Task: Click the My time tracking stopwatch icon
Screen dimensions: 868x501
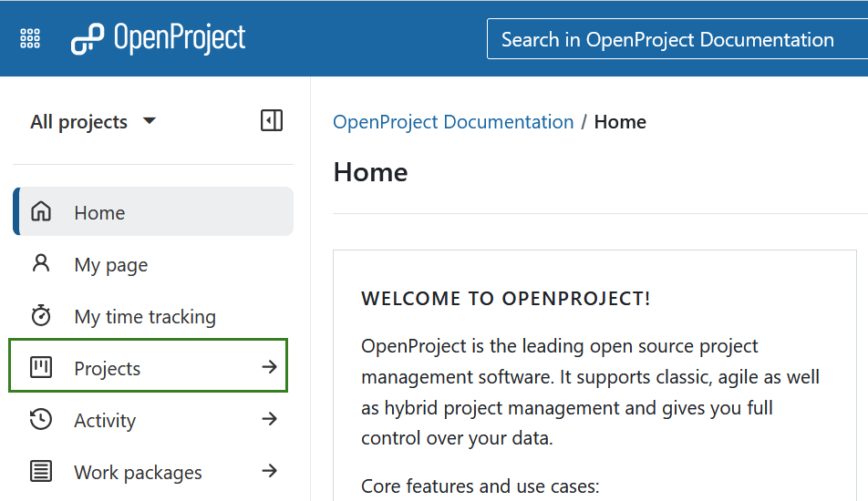Action: coord(41,316)
